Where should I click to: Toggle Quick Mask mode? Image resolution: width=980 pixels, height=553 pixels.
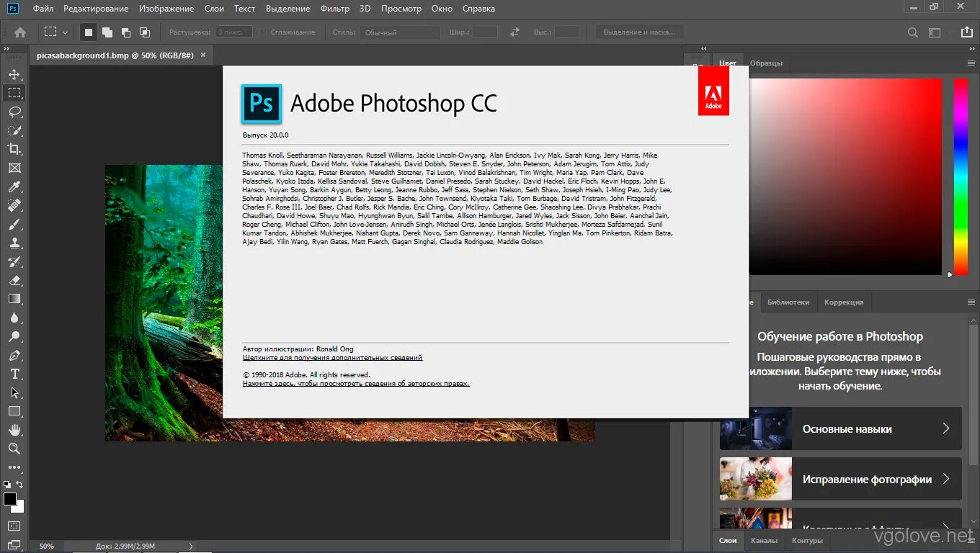coord(14,526)
